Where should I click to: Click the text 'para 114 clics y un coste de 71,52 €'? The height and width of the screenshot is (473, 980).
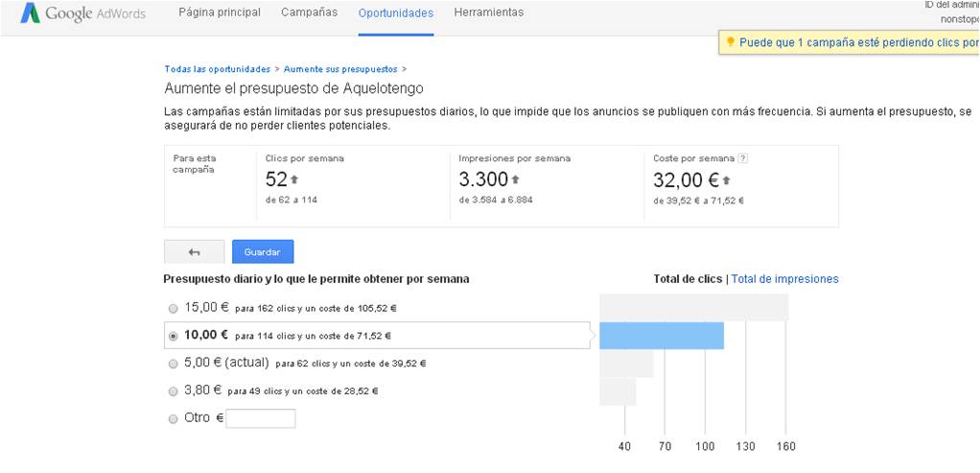point(314,336)
